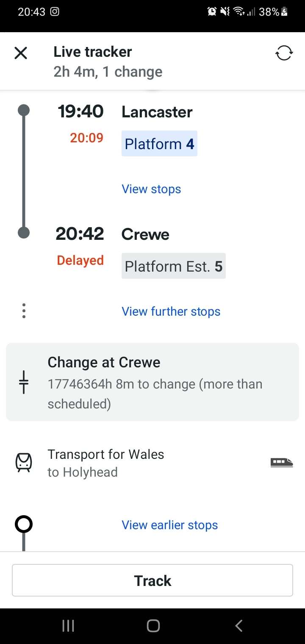This screenshot has height=644, width=305.
Task: Tap the Change at Crewe card
Action: 152,382
